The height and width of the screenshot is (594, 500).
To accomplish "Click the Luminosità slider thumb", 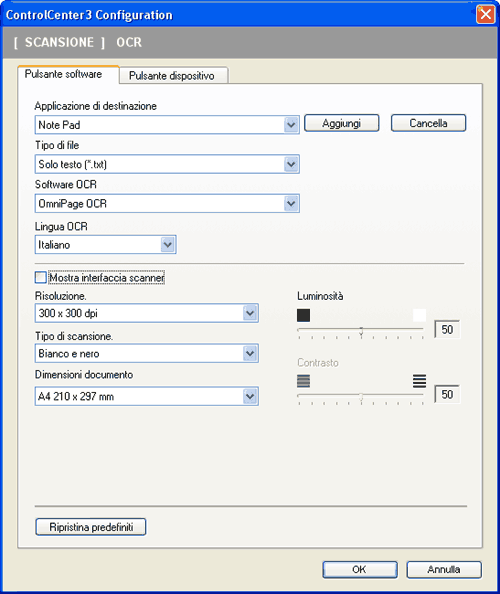I will pos(361,332).
